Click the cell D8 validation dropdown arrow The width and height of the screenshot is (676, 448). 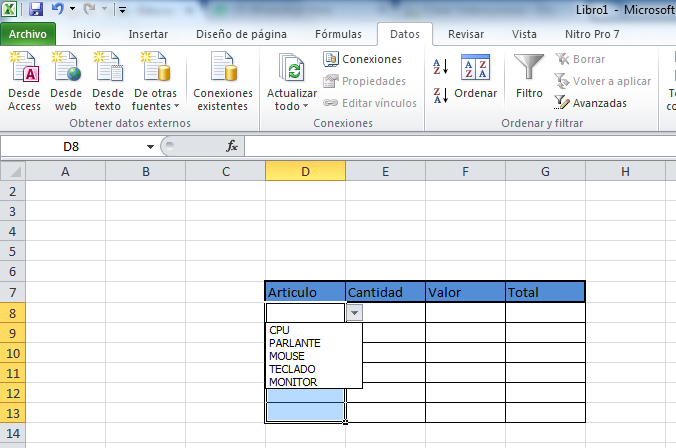tap(354, 313)
